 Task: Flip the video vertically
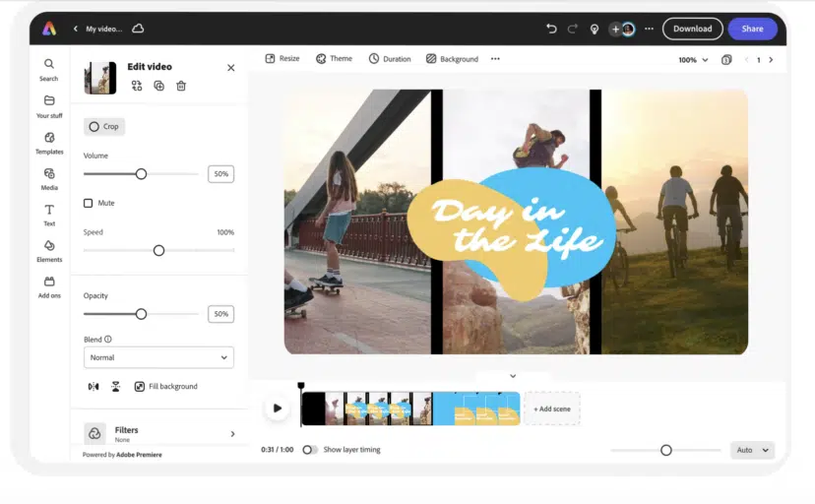coord(115,386)
